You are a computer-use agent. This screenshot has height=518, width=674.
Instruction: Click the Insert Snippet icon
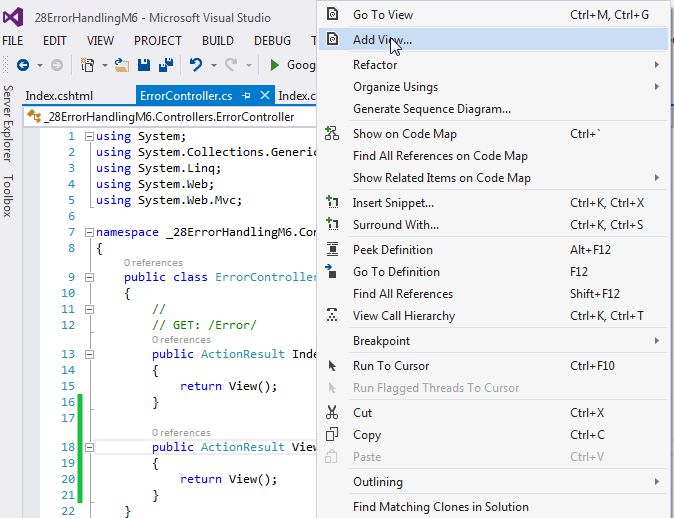pyautogui.click(x=332, y=202)
